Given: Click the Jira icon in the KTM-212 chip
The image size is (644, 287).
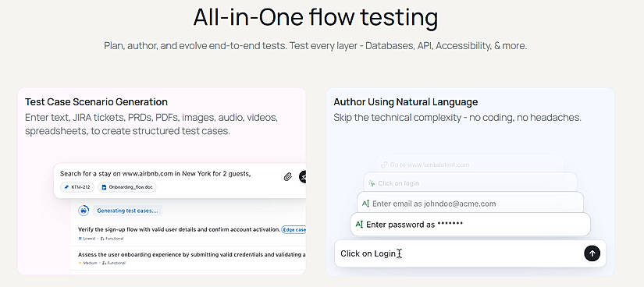Looking at the screenshot, I should click(66, 187).
